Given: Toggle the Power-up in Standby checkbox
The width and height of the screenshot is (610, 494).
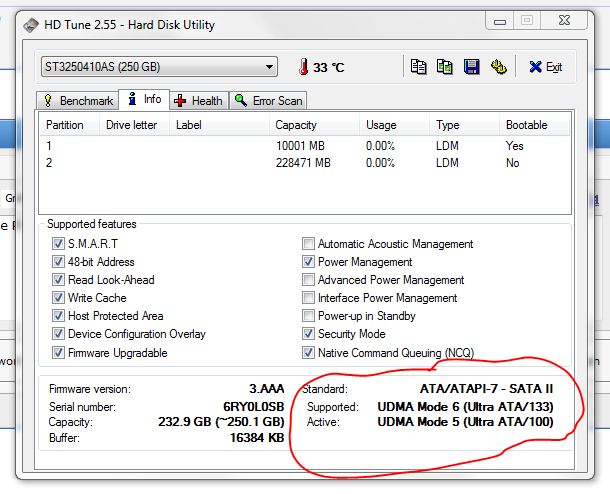Looking at the screenshot, I should click(x=308, y=316).
